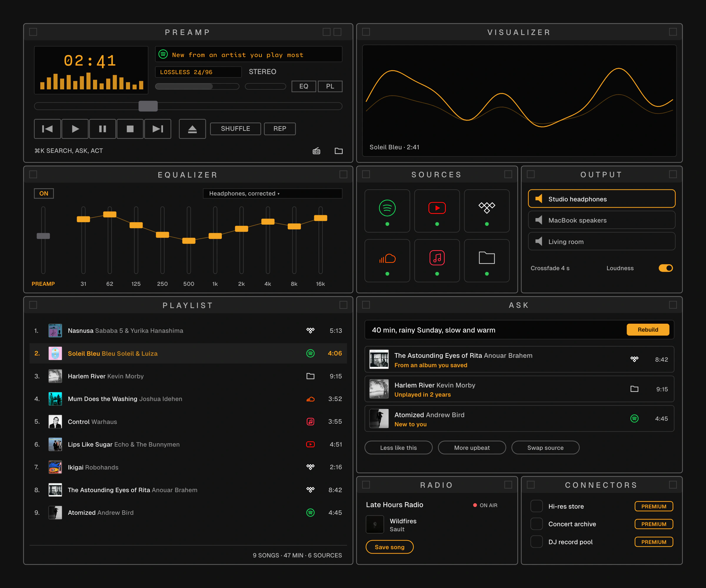Viewport: 706px width, 588px height.
Task: Toggle REP repeat mode
Action: tap(280, 129)
